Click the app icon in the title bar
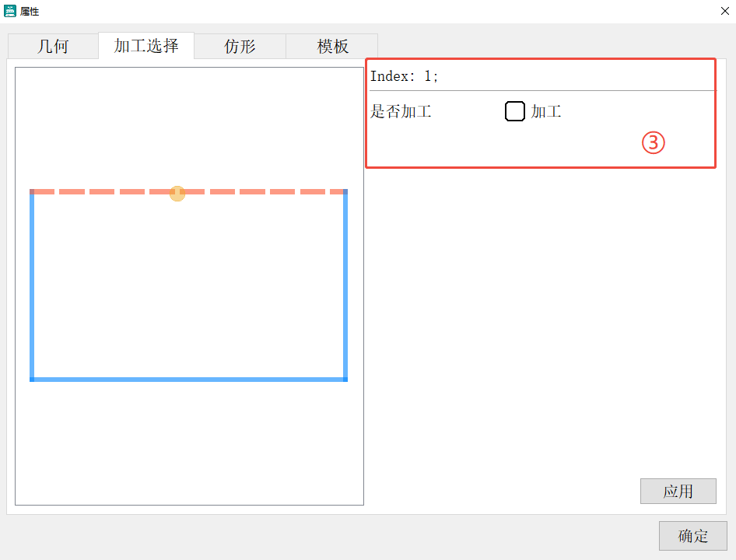Screen dimensions: 736x560 tap(11, 11)
